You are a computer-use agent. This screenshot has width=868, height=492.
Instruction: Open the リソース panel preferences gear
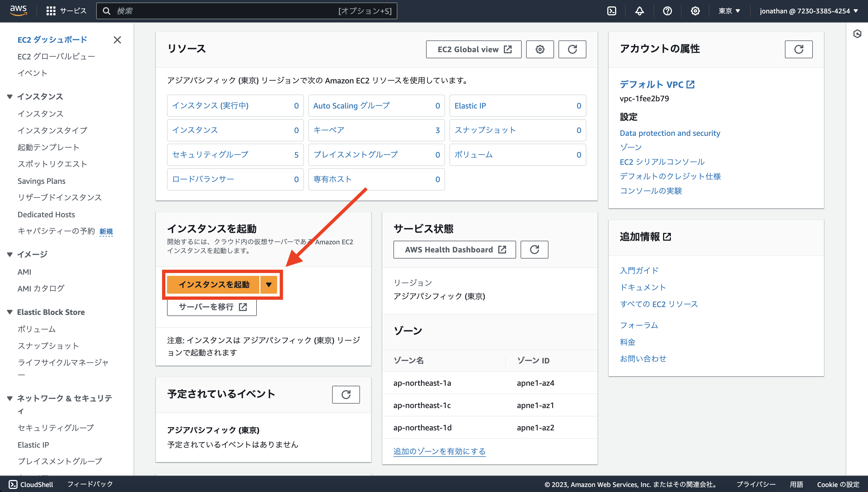[540, 49]
